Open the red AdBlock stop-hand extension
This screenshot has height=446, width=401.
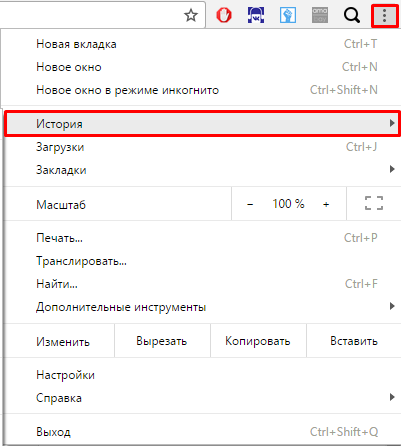click(x=224, y=15)
